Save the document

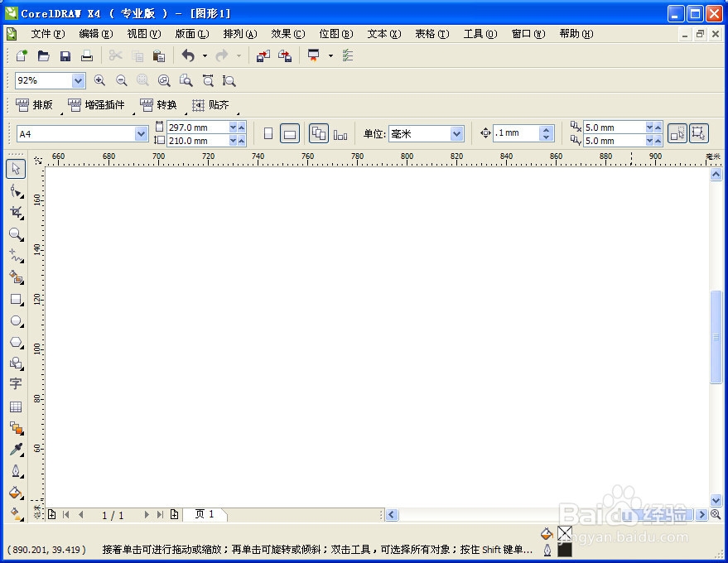65,56
